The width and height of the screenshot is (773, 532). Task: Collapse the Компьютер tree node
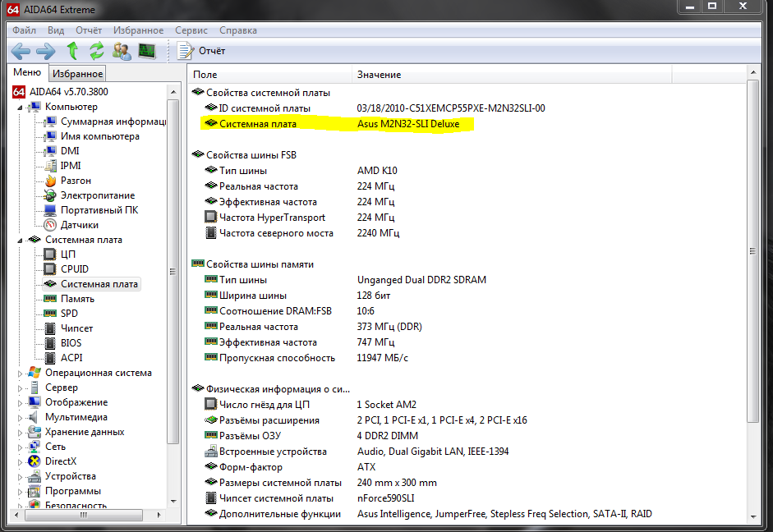pyautogui.click(x=21, y=107)
